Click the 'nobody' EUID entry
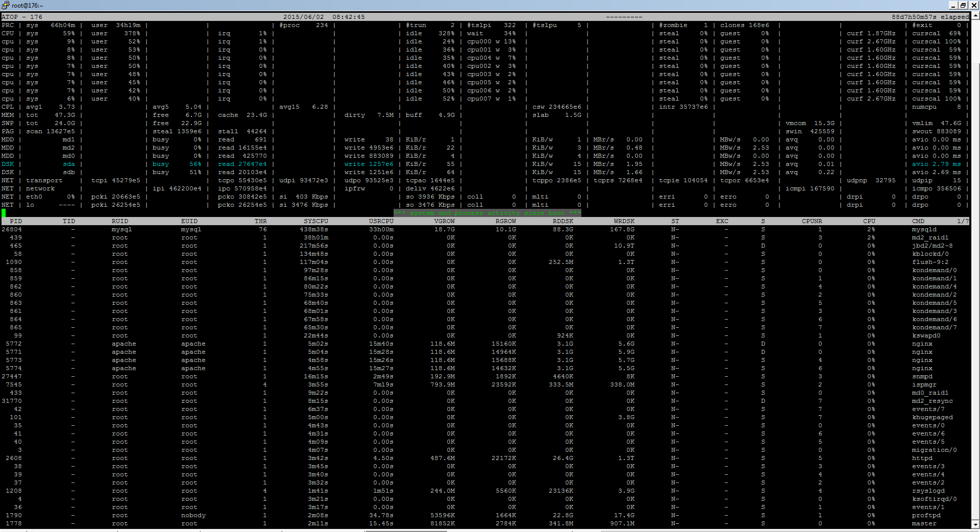The image size is (980, 532). coord(193,515)
